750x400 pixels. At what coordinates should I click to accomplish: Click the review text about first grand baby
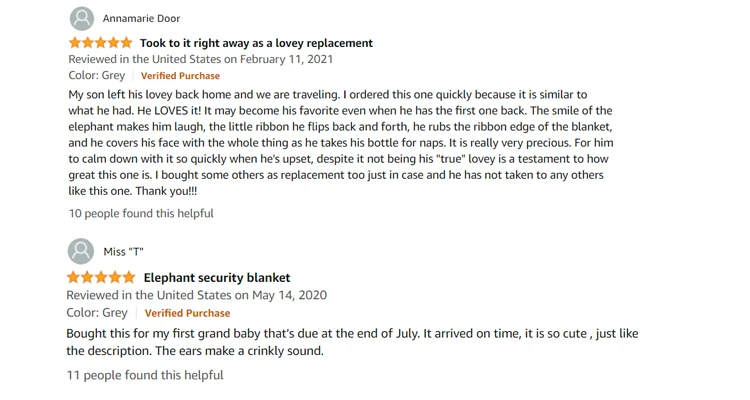[352, 342]
